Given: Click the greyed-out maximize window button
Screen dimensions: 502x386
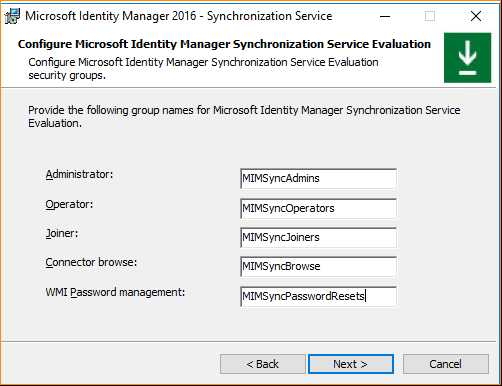Looking at the screenshot, I should click(x=430, y=16).
